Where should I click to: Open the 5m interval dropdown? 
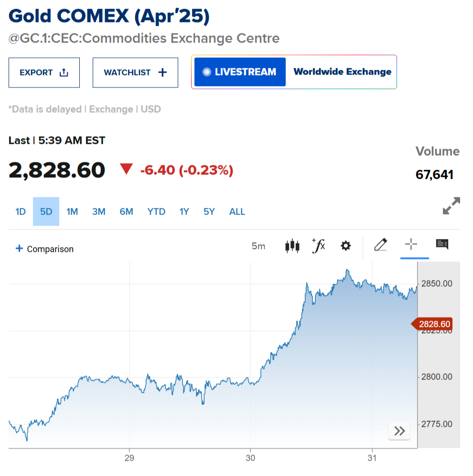click(258, 246)
